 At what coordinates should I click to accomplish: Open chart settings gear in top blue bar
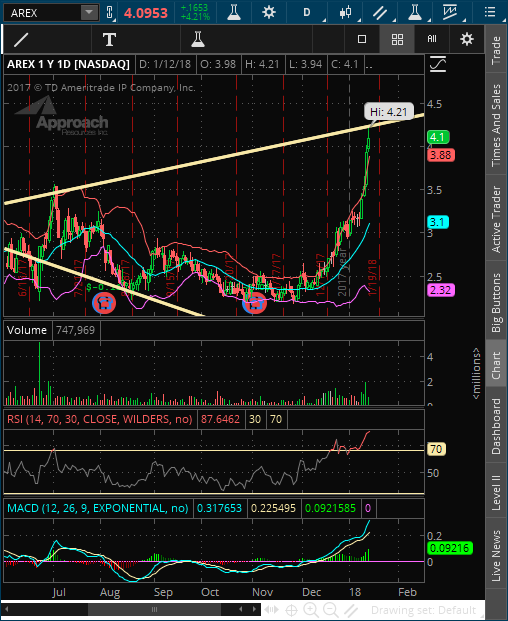click(x=269, y=13)
